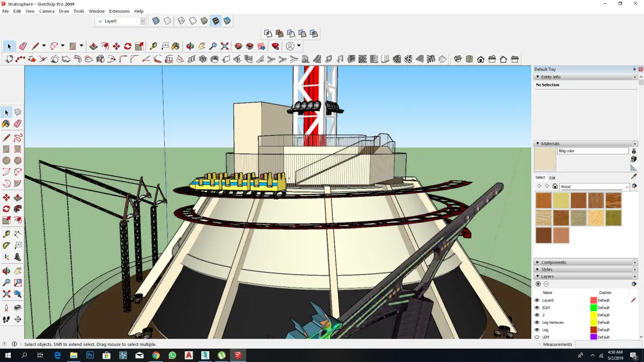Click the Name column header in Layers
The image size is (644, 362).
547,293
